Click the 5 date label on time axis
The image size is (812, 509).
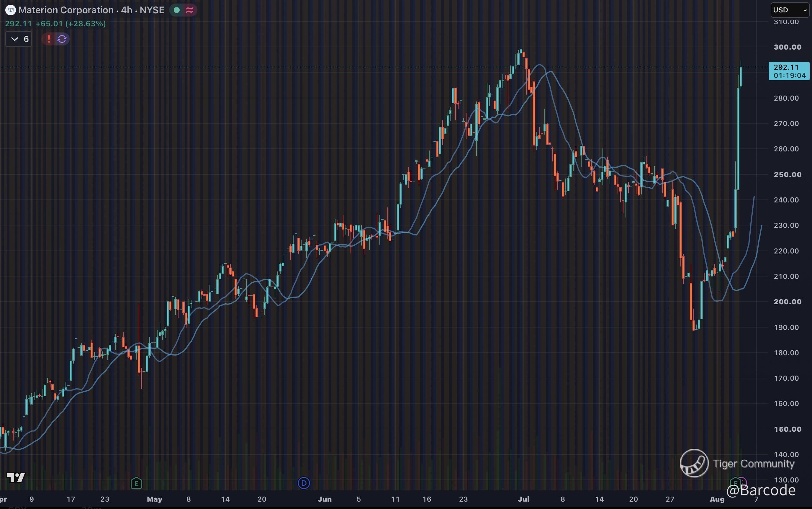tap(358, 499)
